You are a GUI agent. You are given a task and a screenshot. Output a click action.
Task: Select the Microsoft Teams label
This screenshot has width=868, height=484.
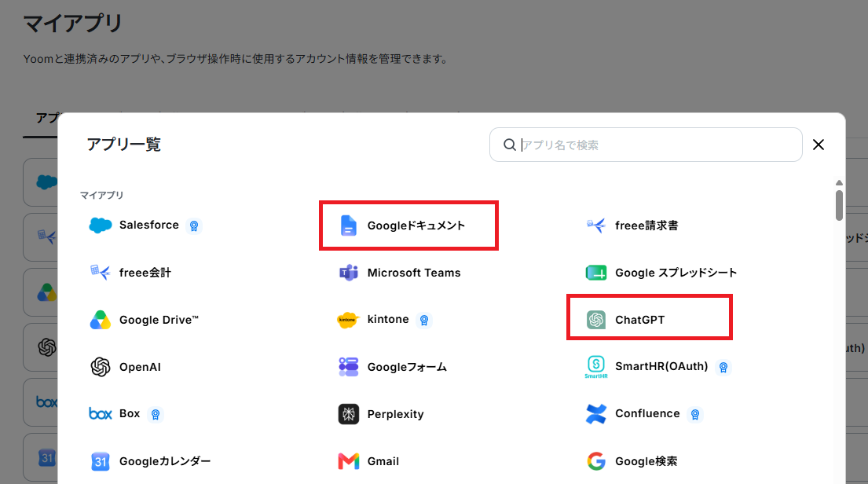pos(414,273)
